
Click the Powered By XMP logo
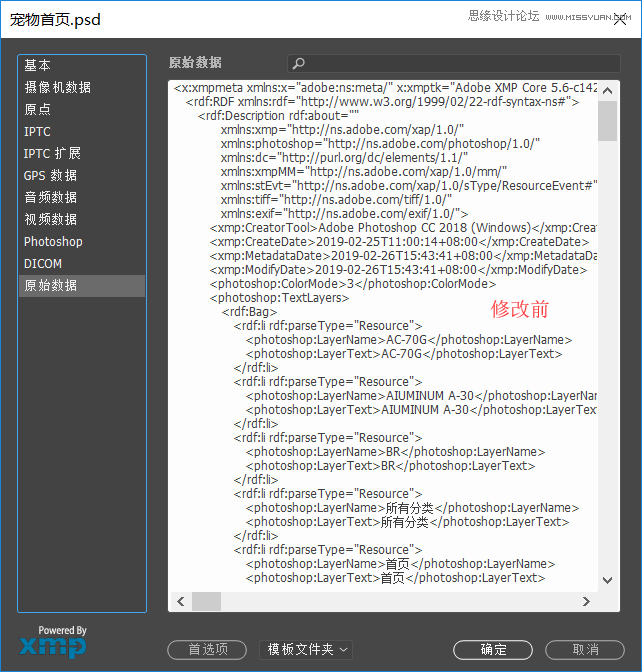pos(53,642)
